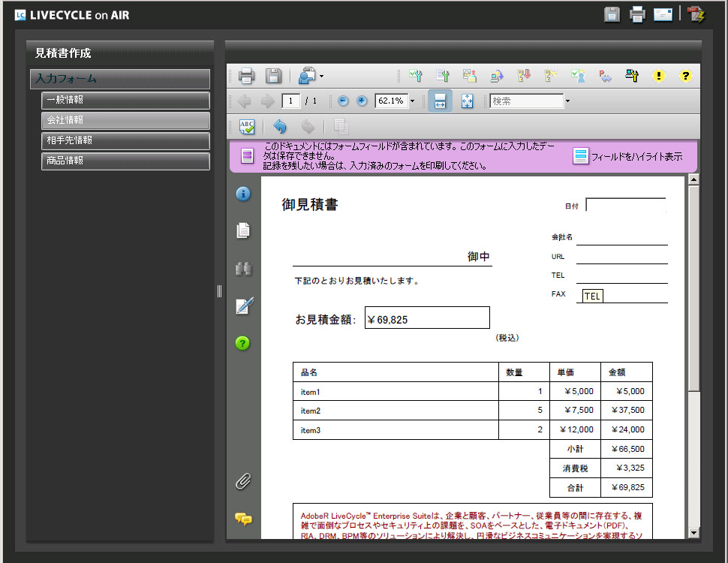Click the lock with red up-arrow icon

469,76
